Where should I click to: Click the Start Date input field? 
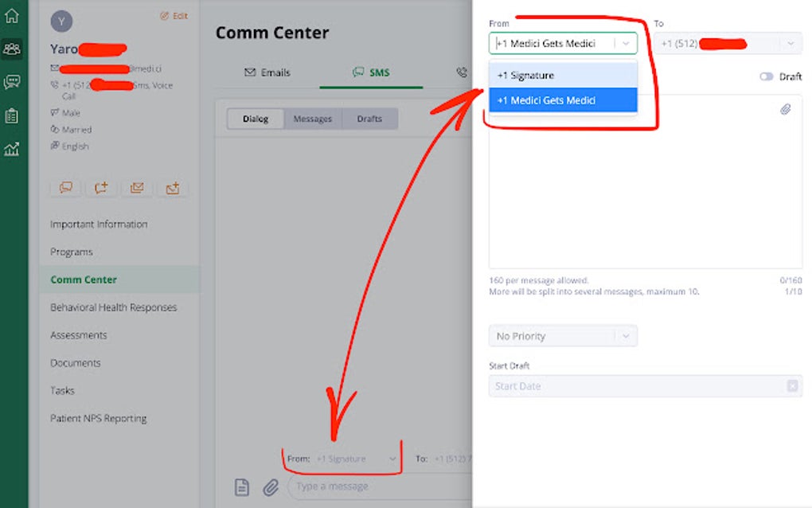[x=637, y=386]
